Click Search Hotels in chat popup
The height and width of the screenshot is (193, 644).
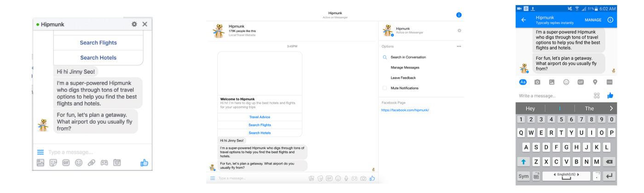98,58
